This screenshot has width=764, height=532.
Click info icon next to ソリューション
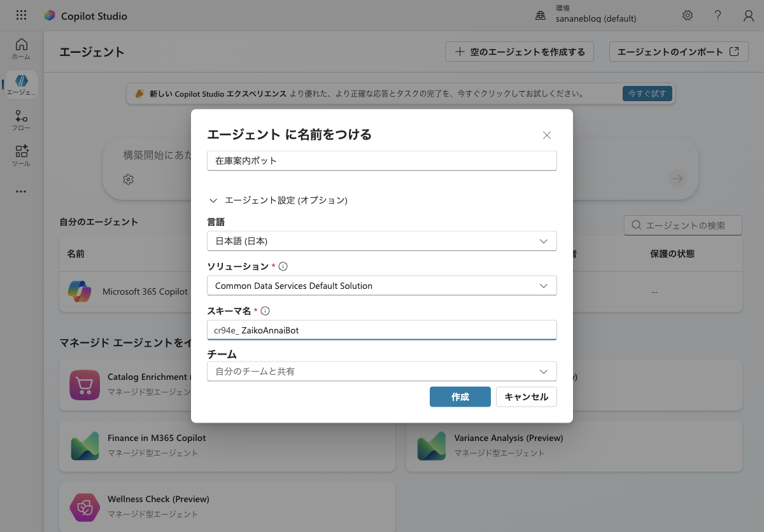click(x=284, y=267)
